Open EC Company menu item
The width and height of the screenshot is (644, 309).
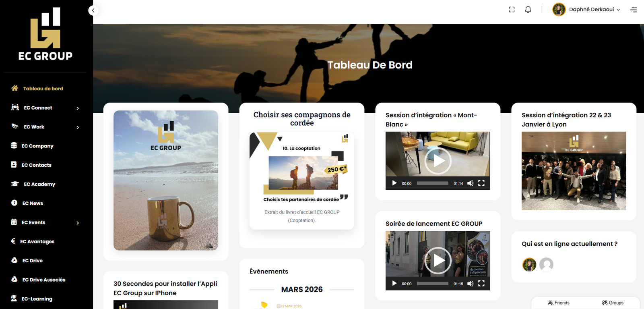pyautogui.click(x=37, y=146)
